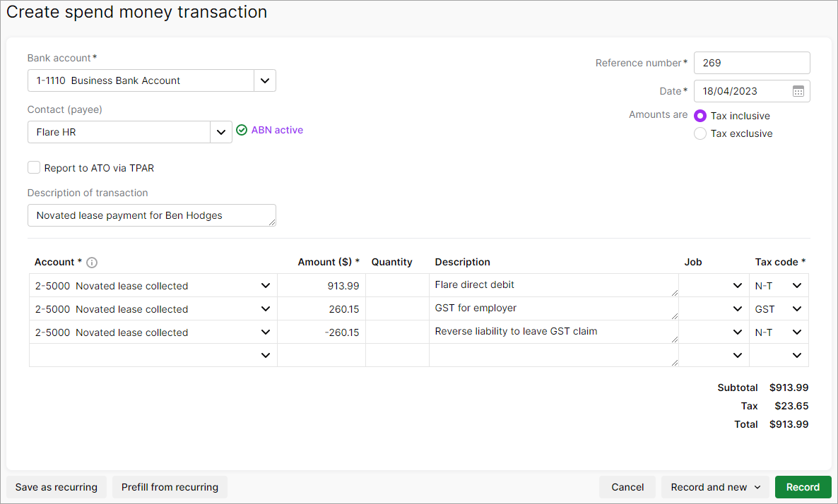Open the date picker calendar icon
Viewport: 838px width, 504px height.
pos(798,91)
